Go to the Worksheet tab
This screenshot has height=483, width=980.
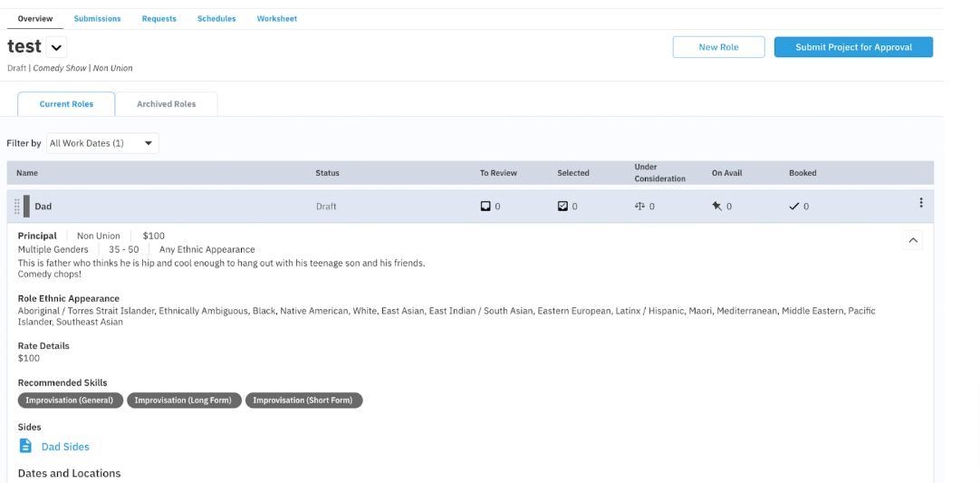277,19
